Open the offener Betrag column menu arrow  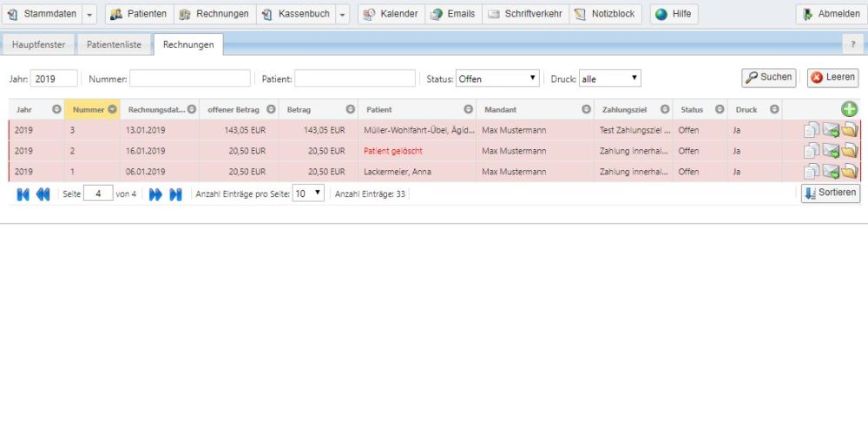point(271,109)
